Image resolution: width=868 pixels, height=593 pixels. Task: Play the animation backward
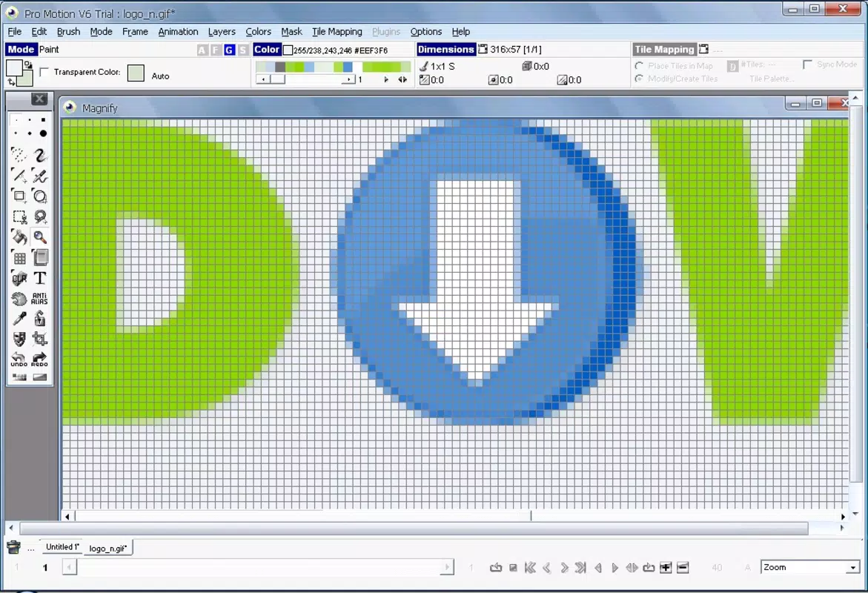pos(598,568)
